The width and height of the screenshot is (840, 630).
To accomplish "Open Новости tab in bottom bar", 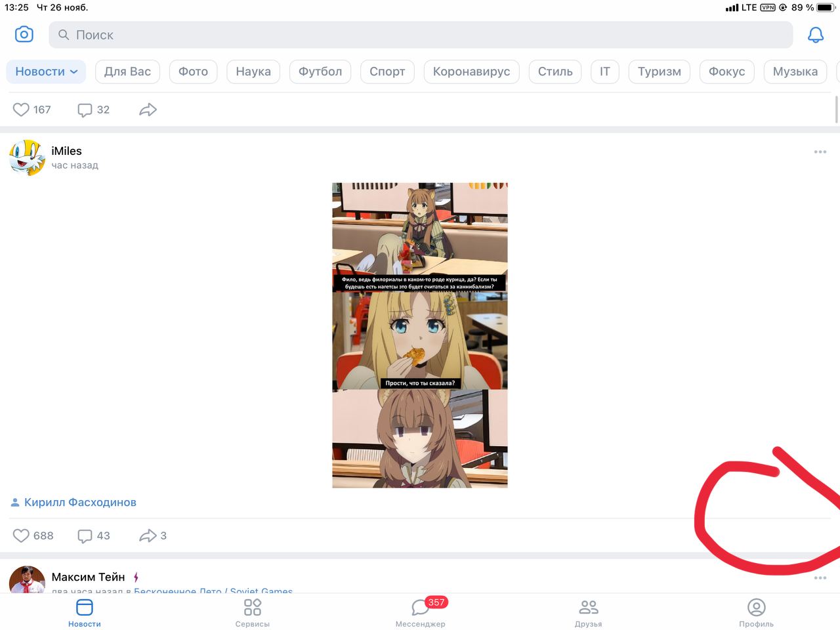I will pos(85,612).
